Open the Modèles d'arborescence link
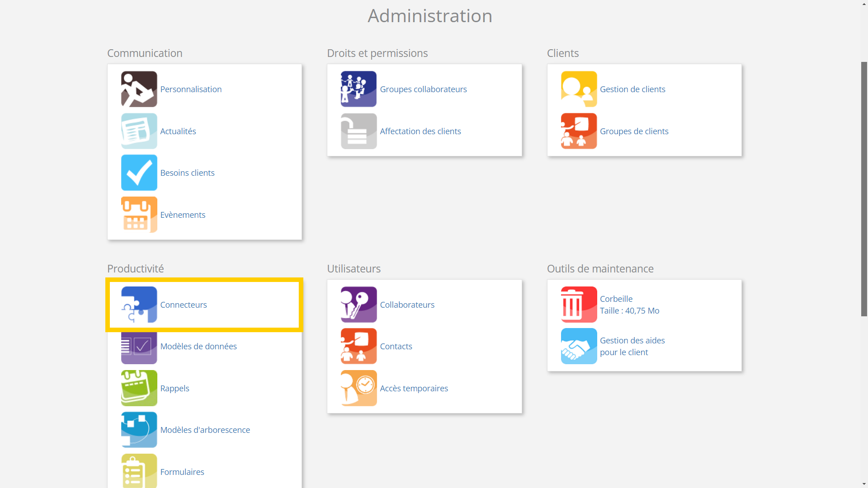The image size is (868, 488). coord(205,430)
